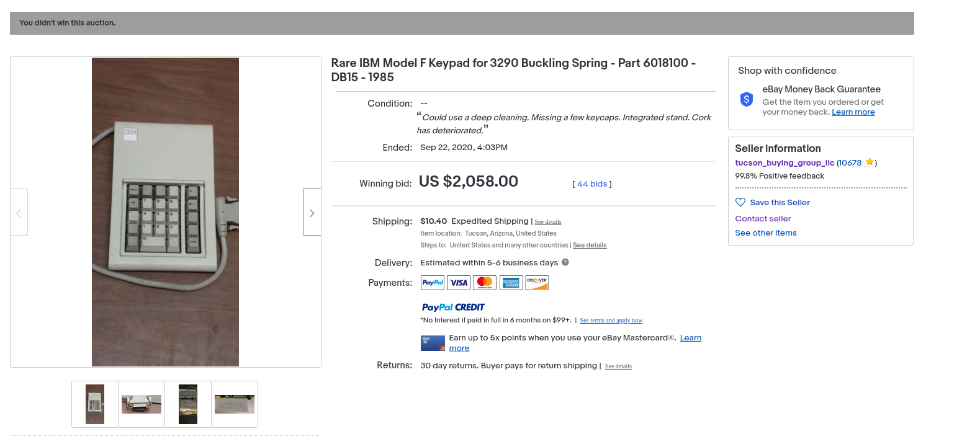Click the Mastercard payment icon
This screenshot has height=439, width=980.
point(485,283)
